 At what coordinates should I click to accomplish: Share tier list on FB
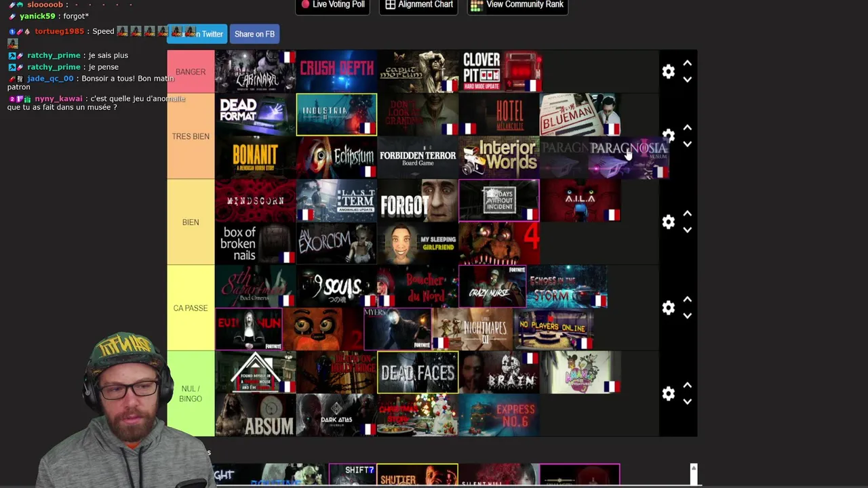(254, 34)
